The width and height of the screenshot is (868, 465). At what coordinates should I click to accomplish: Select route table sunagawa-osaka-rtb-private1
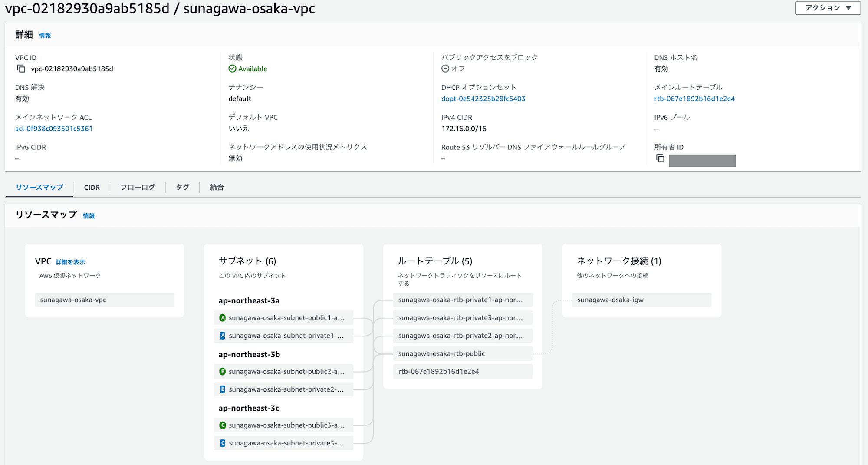[463, 300]
